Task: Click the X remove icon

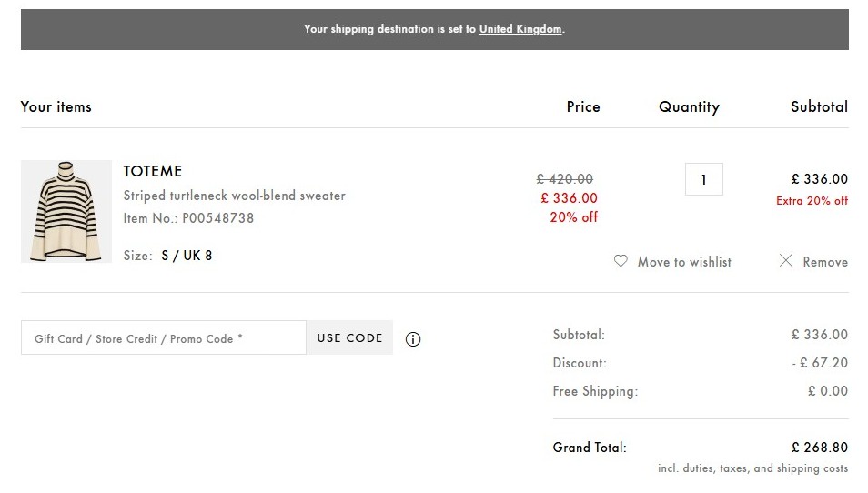Action: [x=785, y=261]
